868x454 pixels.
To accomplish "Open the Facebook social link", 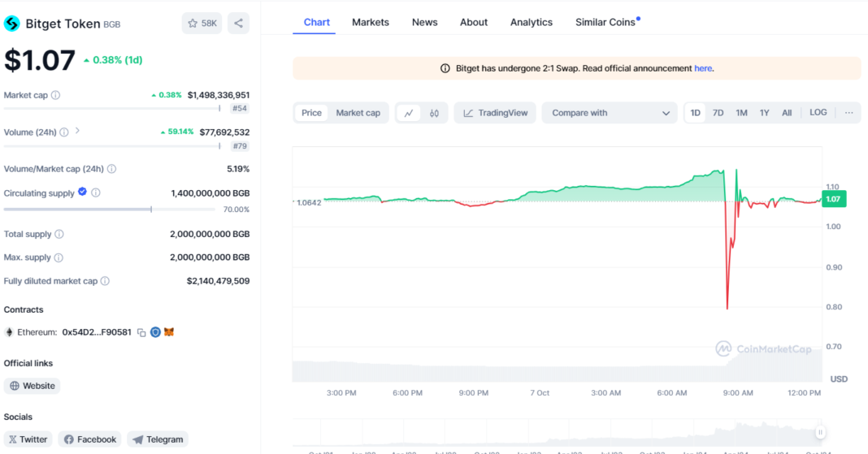I will click(x=89, y=439).
